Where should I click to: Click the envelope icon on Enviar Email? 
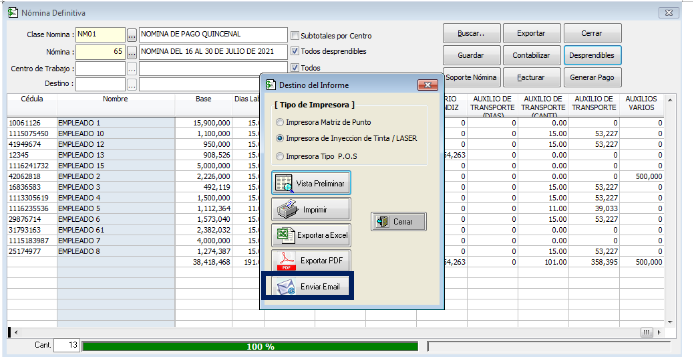(x=286, y=287)
